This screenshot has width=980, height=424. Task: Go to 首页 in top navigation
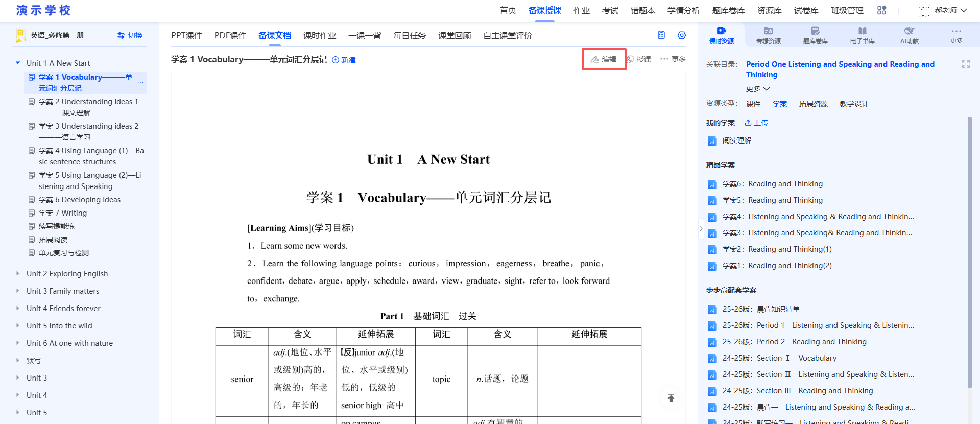(x=508, y=10)
